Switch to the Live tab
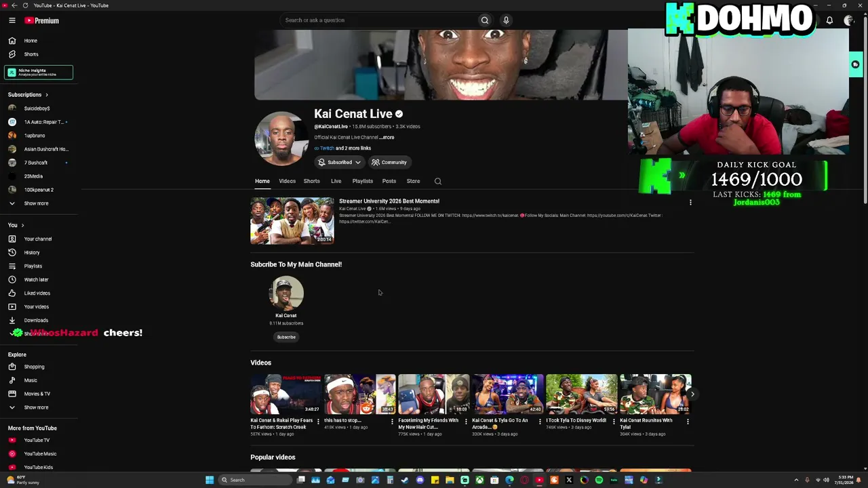Image resolution: width=868 pixels, height=488 pixels. 336,182
